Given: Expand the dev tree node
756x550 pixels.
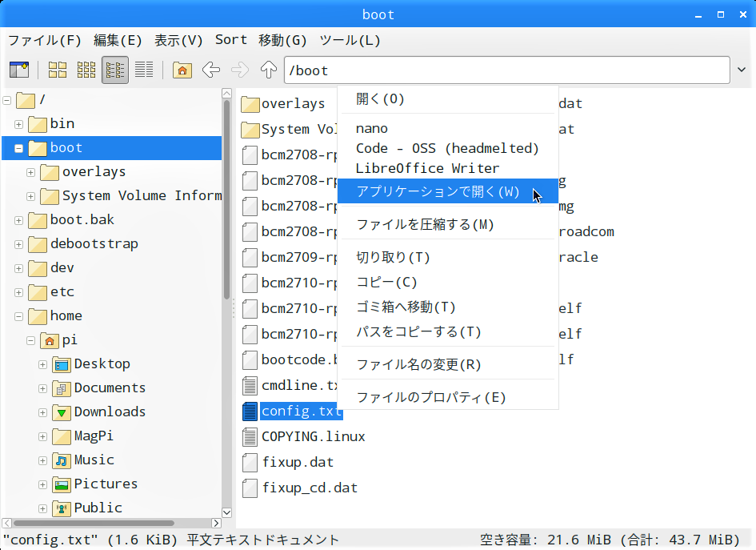Looking at the screenshot, I should 19,268.
